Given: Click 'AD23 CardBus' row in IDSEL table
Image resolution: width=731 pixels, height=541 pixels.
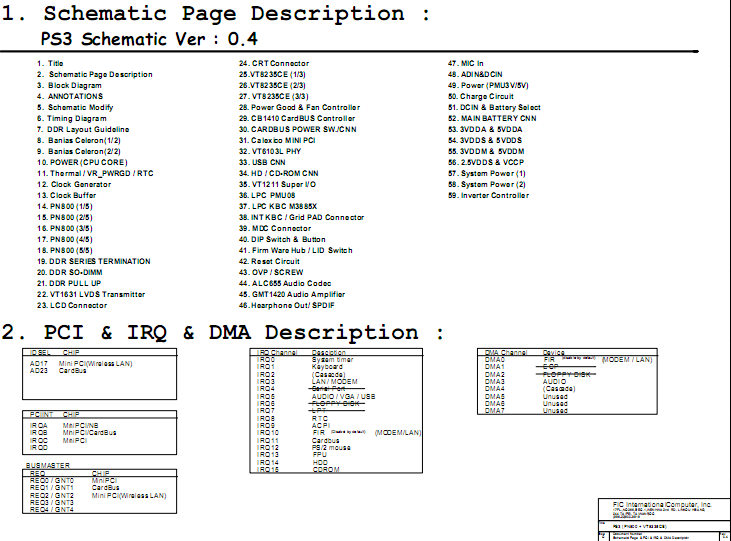Looking at the screenshot, I should click(x=58, y=371).
